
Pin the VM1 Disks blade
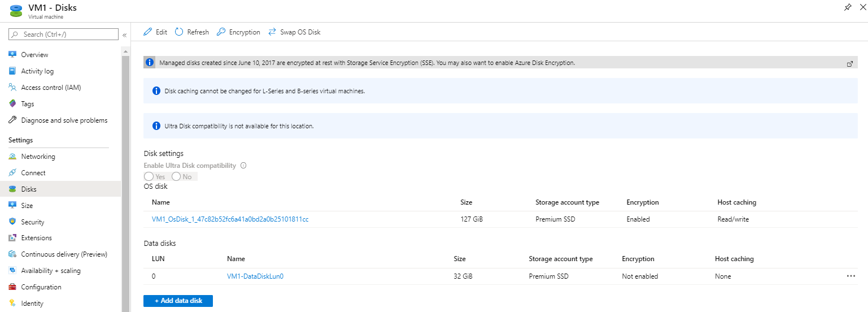[848, 7]
